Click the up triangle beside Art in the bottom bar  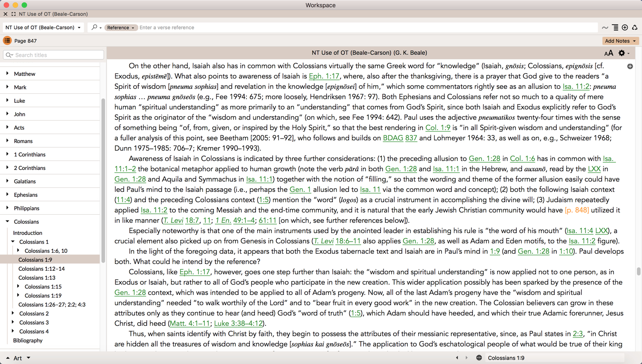pos(7,358)
